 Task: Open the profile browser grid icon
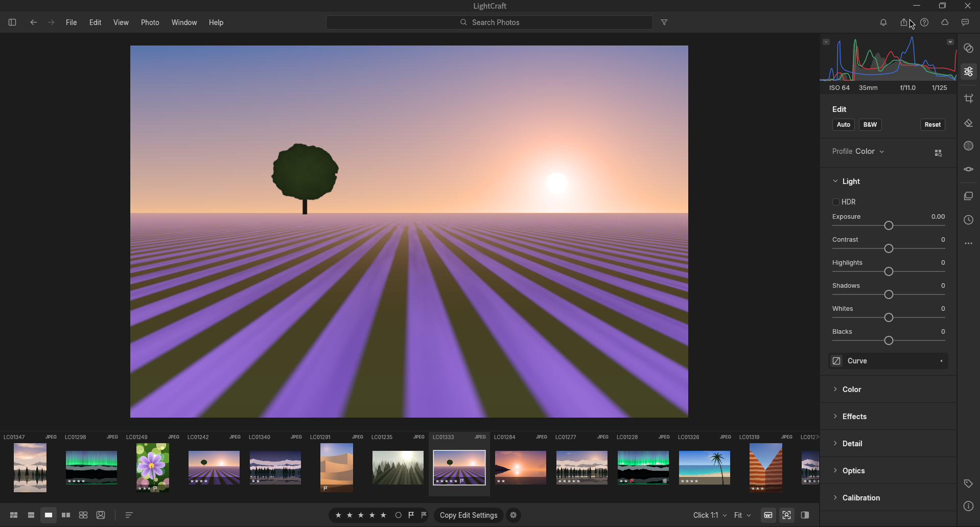point(938,153)
